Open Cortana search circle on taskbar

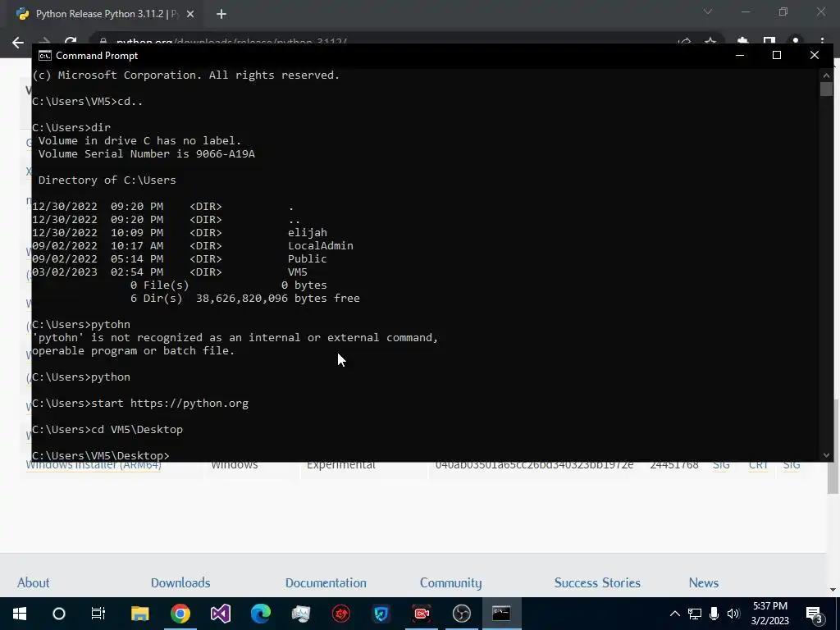pyautogui.click(x=59, y=614)
